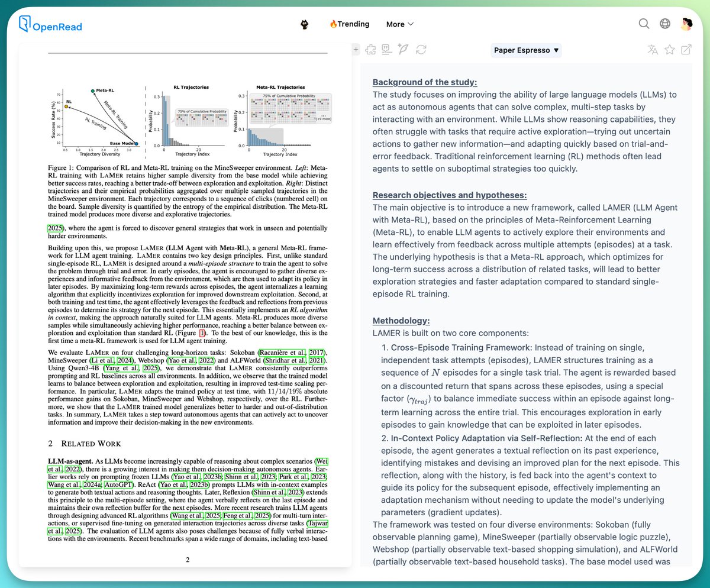Viewport: 710px width, 588px height.
Task: Click the Figure 1 caption text
Action: [x=188, y=192]
